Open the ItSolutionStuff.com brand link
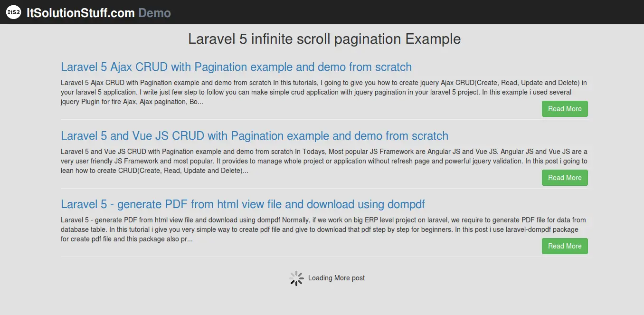The width and height of the screenshot is (644, 315). pyautogui.click(x=81, y=13)
